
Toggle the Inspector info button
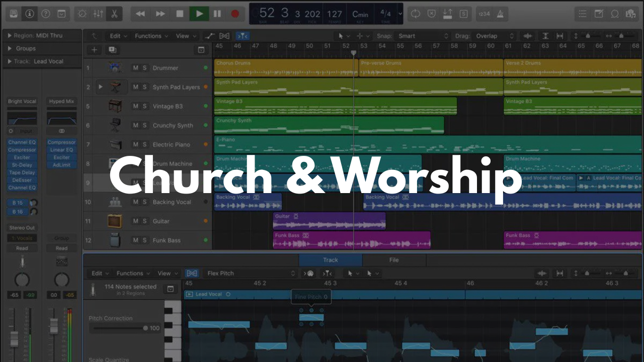pyautogui.click(x=30, y=14)
